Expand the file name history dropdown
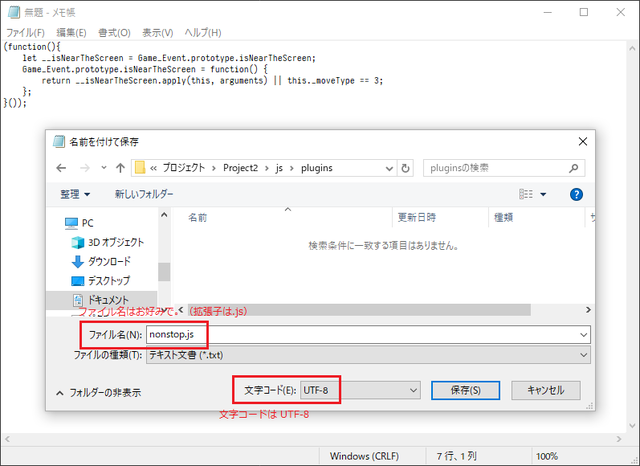The image size is (640, 466). (584, 335)
